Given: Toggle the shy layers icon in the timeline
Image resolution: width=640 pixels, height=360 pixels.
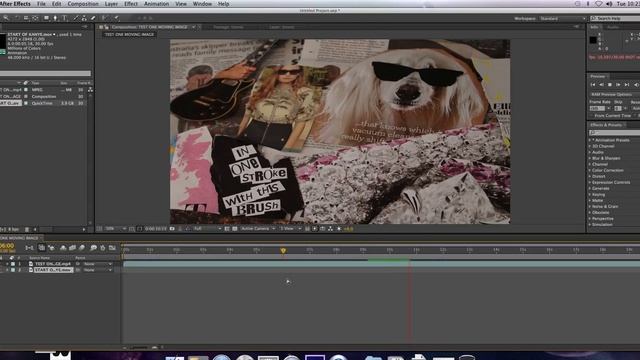Looking at the screenshot, I should pos(63,248).
